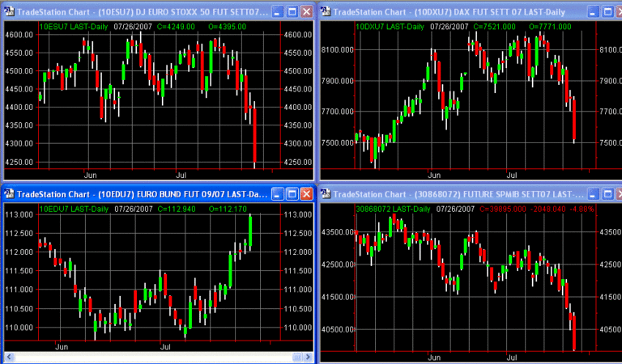
Task: Click the Euro Bund chart window's title bar icon
Action: pos(8,194)
